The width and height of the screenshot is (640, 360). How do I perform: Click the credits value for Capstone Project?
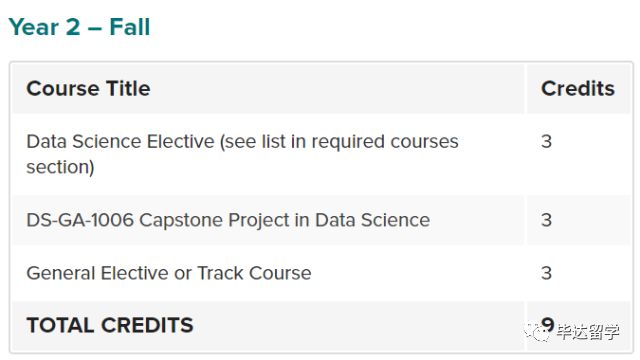point(547,220)
